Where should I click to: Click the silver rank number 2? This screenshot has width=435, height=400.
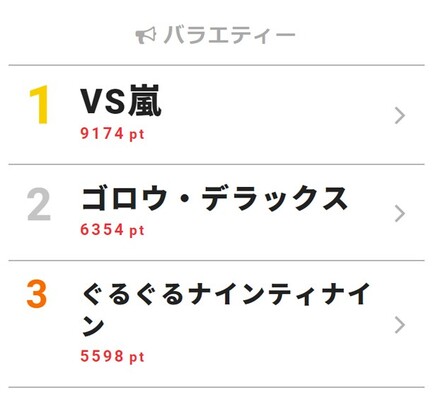click(39, 204)
